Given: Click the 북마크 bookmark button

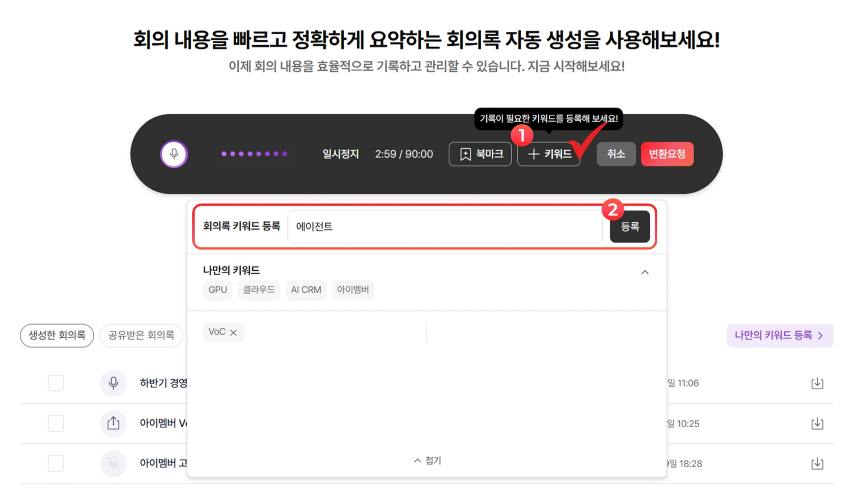Looking at the screenshot, I should (480, 154).
